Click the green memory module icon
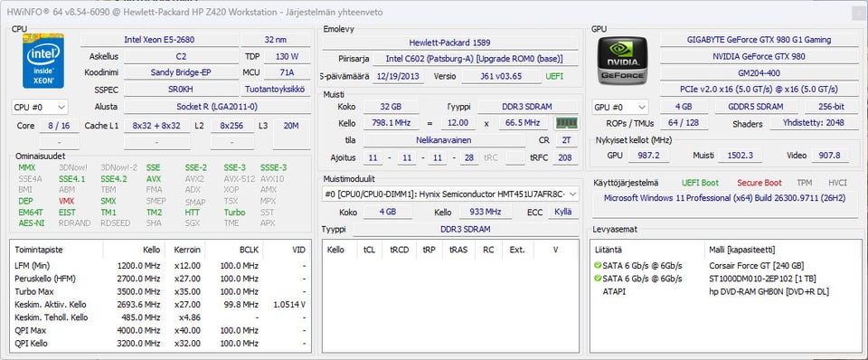The height and width of the screenshot is (360, 868). click(x=567, y=123)
